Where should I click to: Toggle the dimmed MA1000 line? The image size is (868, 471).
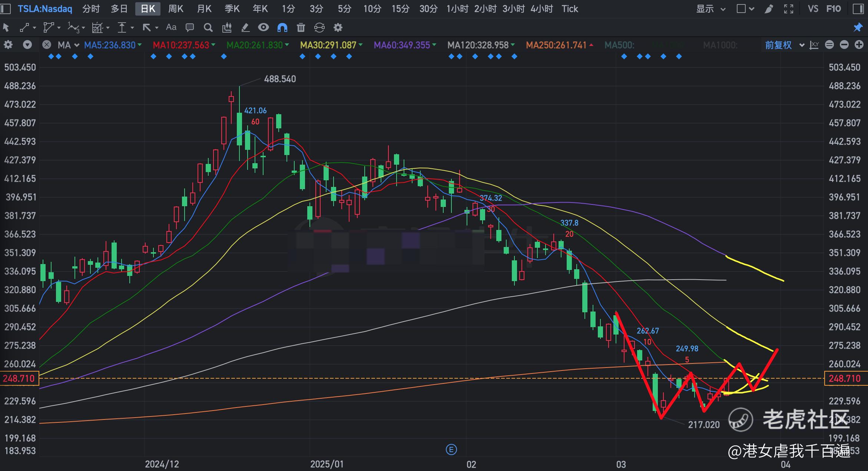[720, 45]
